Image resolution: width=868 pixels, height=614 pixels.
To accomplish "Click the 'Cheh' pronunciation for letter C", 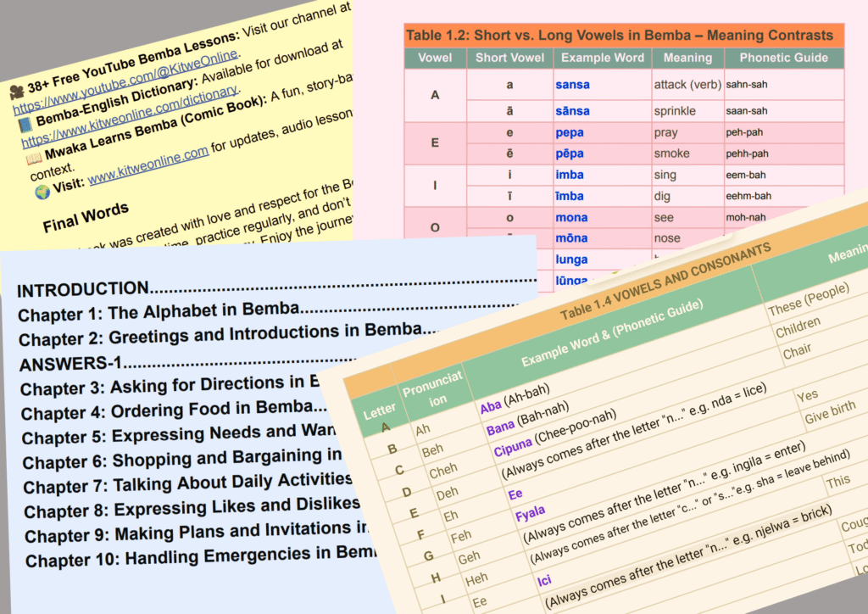I will [x=443, y=472].
